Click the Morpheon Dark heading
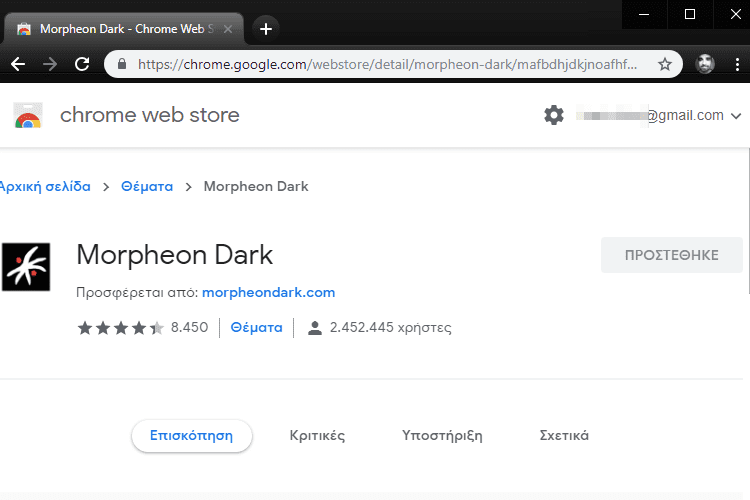This screenshot has height=500, width=750. pyautogui.click(x=175, y=255)
